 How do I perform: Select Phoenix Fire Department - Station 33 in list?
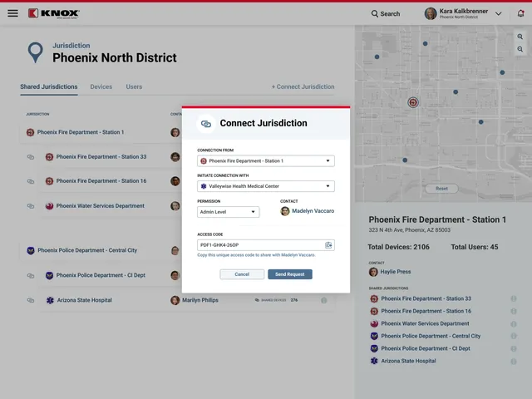[x=101, y=157]
